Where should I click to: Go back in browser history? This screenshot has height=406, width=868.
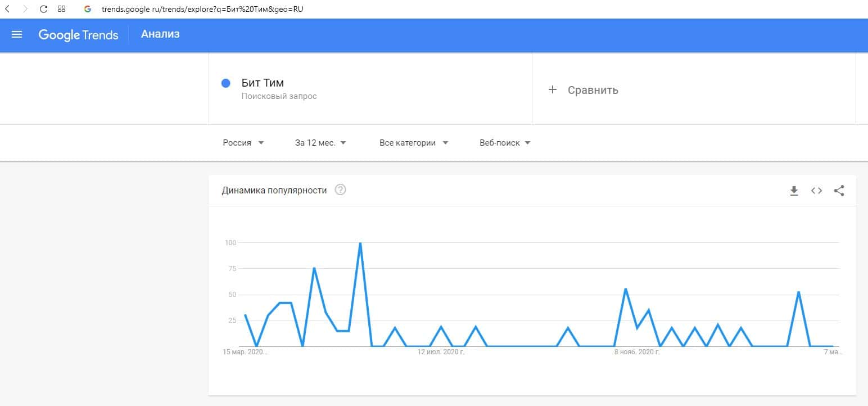7,9
